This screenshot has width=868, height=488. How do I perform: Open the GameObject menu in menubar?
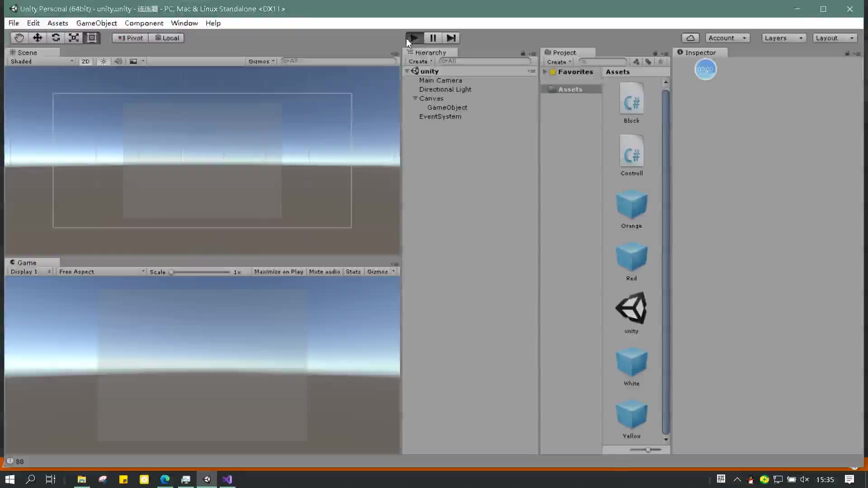97,23
